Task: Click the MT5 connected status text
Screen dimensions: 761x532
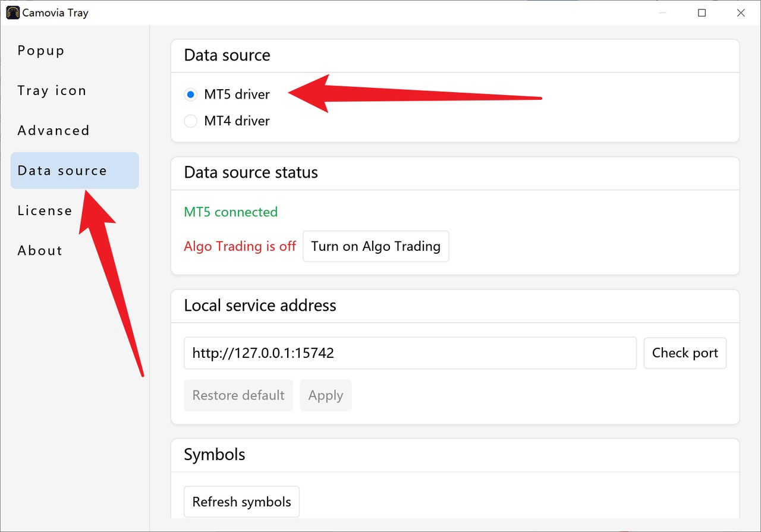Action: click(231, 212)
